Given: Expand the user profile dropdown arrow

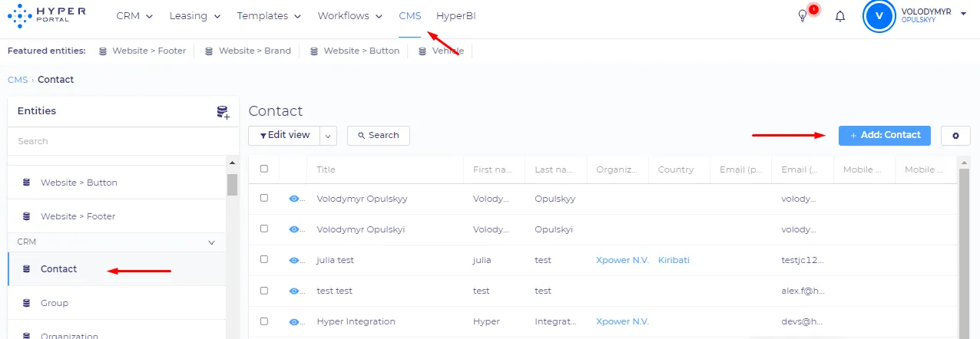Looking at the screenshot, I should coord(963,13).
